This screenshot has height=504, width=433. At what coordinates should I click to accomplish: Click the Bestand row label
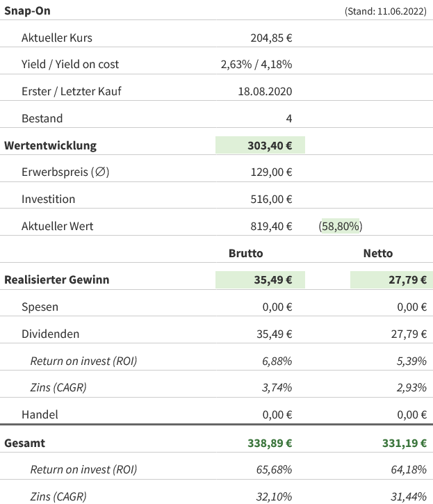pyautogui.click(x=42, y=118)
